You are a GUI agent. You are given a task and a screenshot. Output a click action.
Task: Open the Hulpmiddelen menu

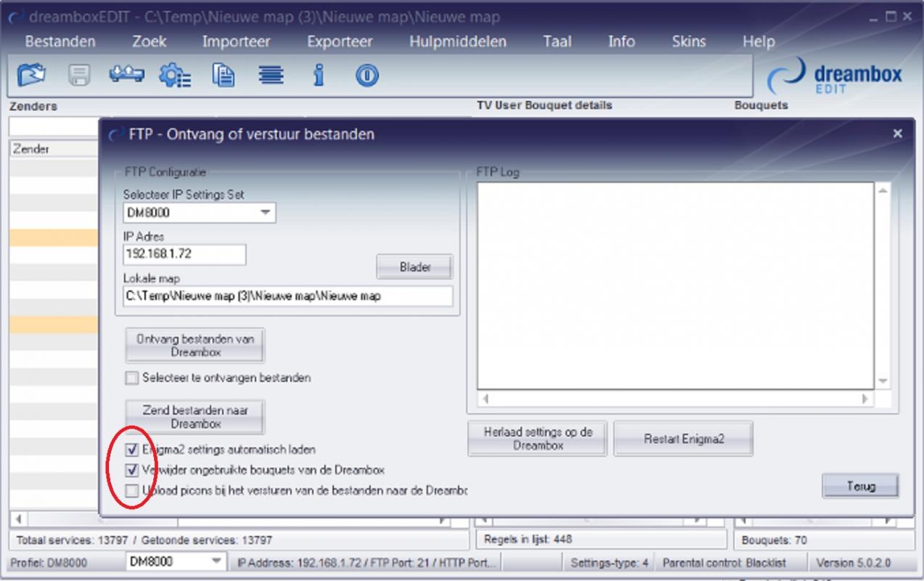[x=458, y=41]
